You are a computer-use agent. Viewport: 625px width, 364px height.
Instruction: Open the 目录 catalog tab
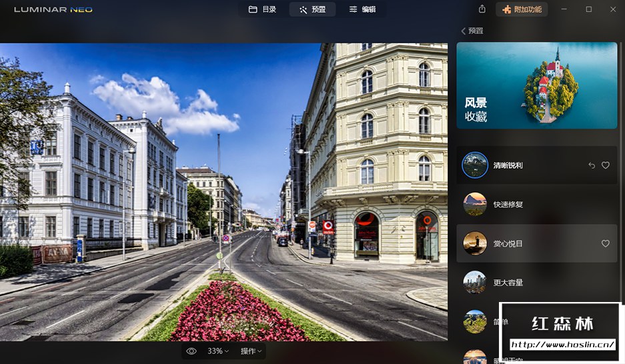262,9
